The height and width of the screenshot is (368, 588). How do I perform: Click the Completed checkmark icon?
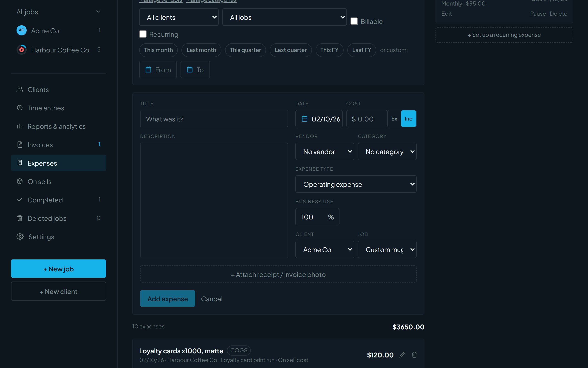point(20,200)
